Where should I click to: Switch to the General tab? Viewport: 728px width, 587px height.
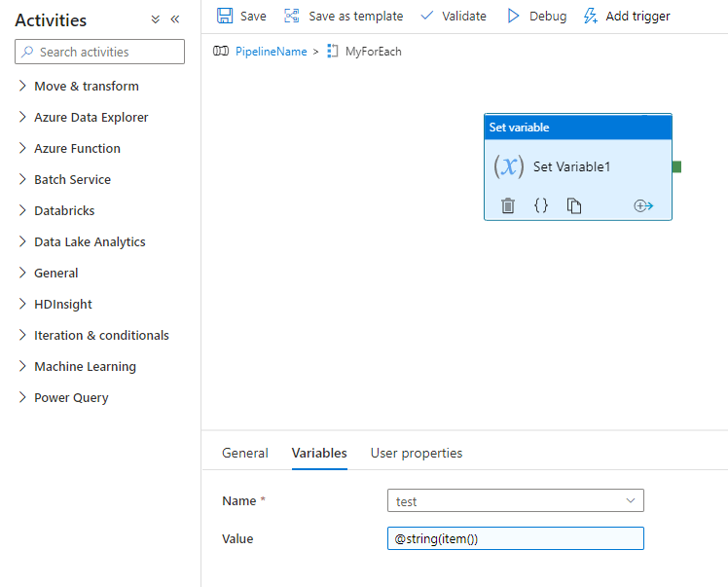(245, 453)
